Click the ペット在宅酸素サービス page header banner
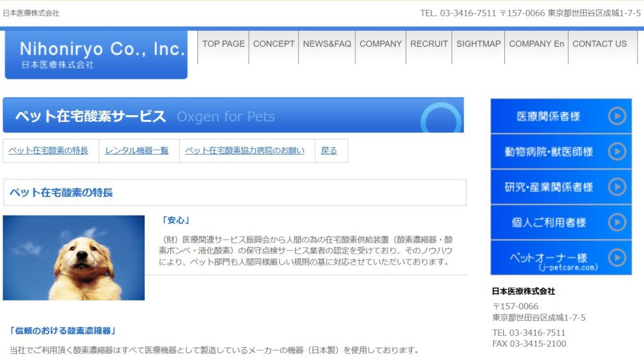644x357 pixels. point(233,115)
